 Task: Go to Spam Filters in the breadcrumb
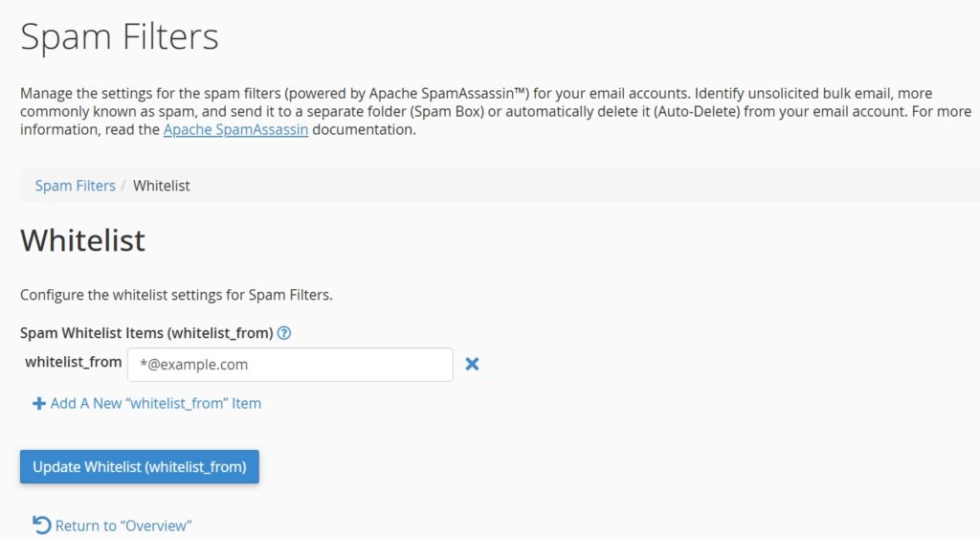click(75, 186)
